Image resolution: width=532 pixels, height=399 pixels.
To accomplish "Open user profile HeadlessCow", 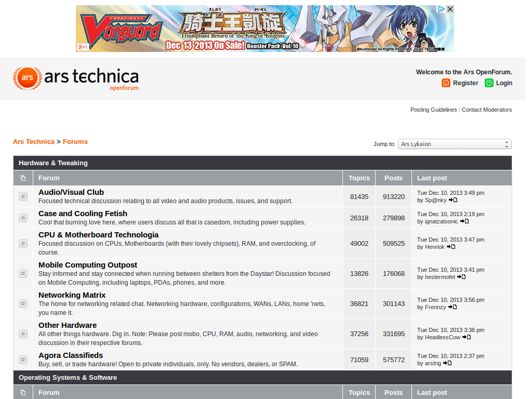I will [x=443, y=338].
